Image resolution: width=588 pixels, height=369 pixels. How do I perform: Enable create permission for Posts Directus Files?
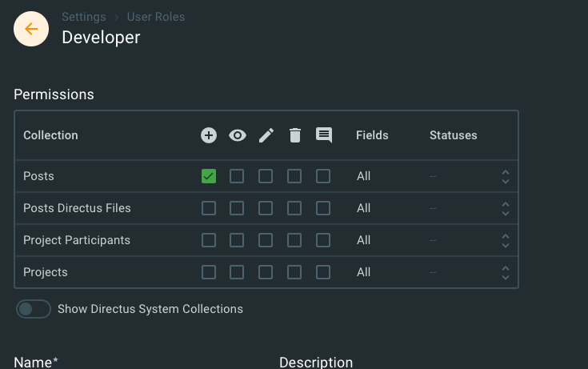209,208
